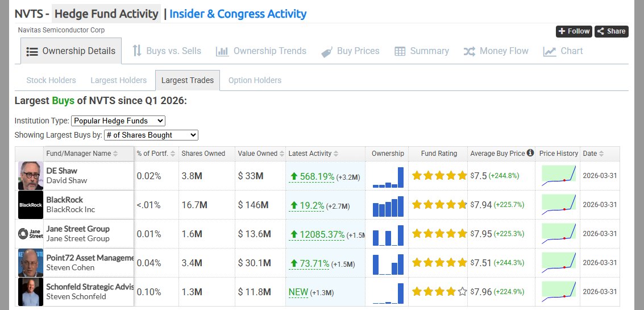Sort by Date column

pos(593,154)
